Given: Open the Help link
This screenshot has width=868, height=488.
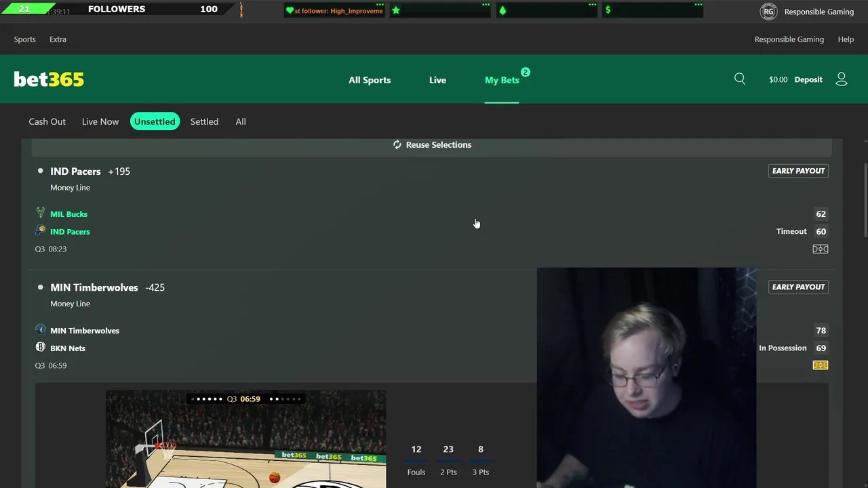Looking at the screenshot, I should tap(846, 39).
